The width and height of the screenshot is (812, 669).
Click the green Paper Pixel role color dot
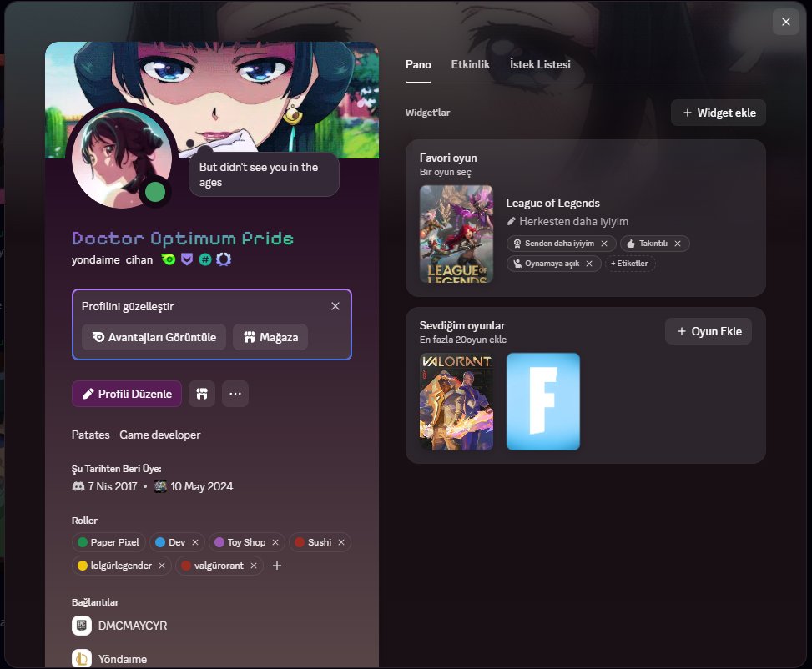point(83,542)
